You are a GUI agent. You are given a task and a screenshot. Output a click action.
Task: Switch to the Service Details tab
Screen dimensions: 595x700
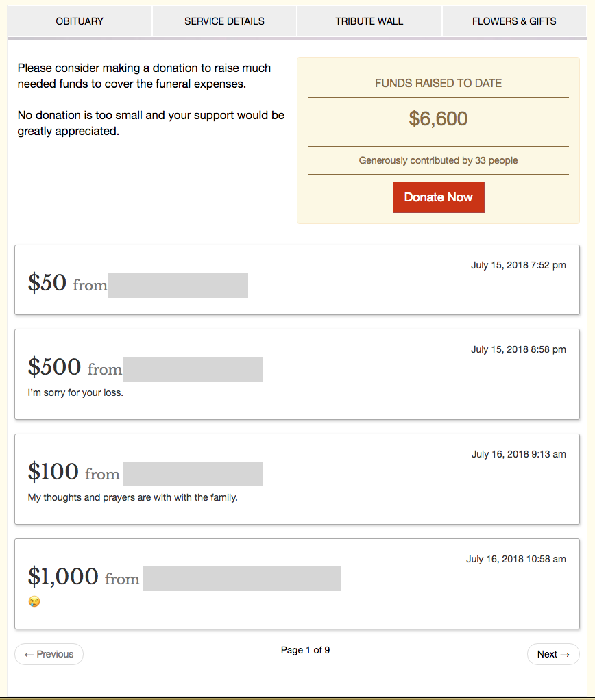pyautogui.click(x=224, y=21)
